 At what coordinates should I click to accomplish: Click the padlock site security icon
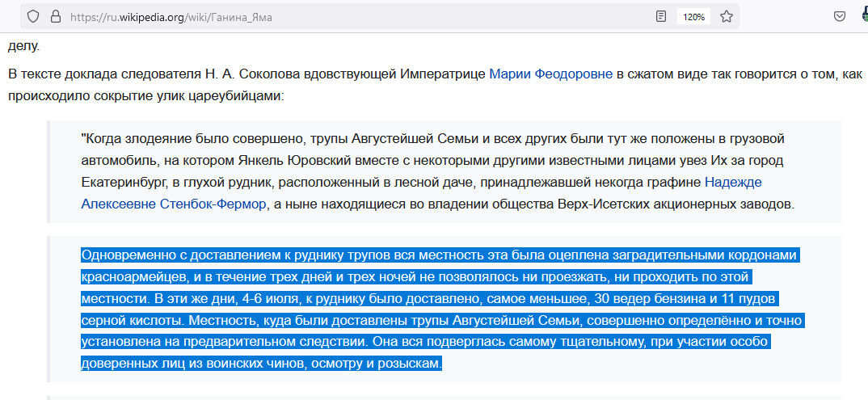(55, 17)
